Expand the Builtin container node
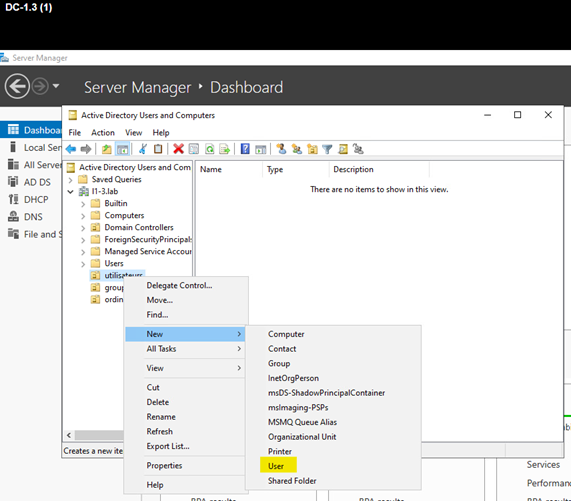The width and height of the screenshot is (571, 501). click(x=83, y=204)
